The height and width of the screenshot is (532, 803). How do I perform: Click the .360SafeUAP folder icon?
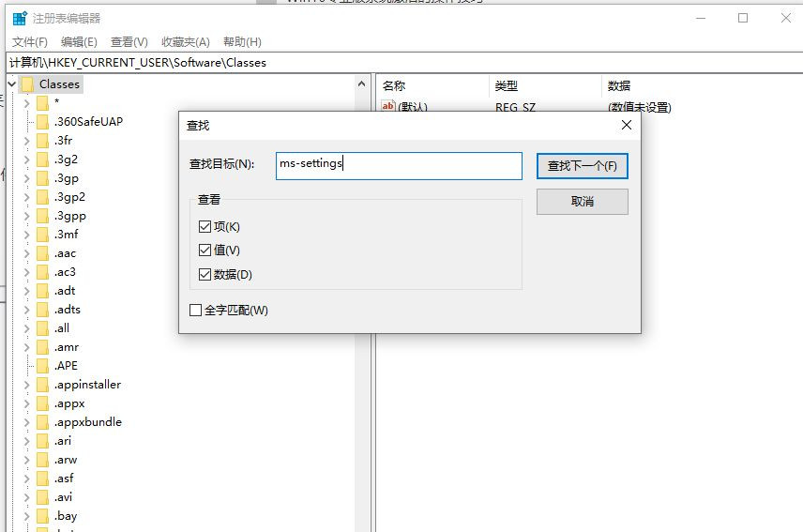43,122
